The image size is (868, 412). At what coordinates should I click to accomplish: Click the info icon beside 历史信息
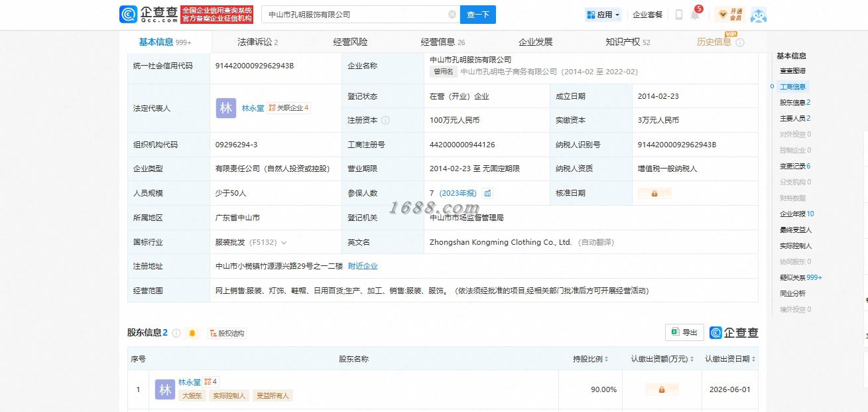pyautogui.click(x=740, y=42)
